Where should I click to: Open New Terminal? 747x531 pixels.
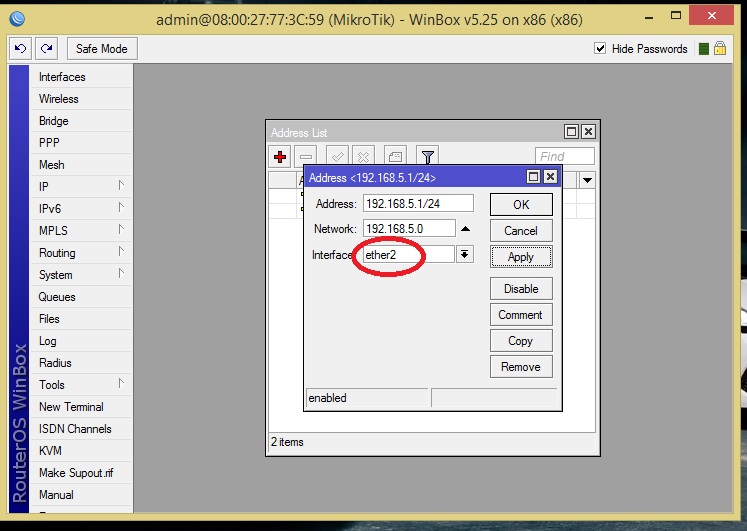pyautogui.click(x=81, y=407)
